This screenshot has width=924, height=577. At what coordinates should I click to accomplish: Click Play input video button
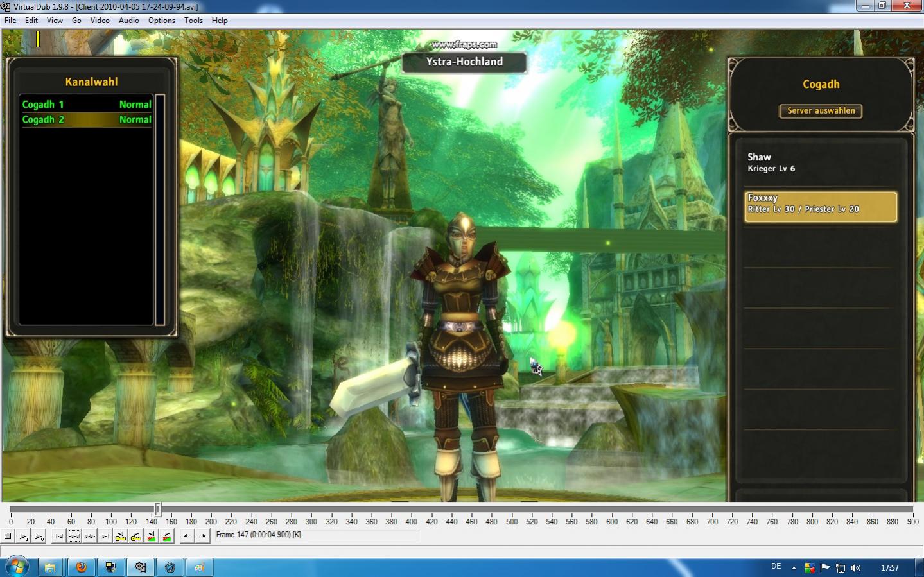(24, 536)
